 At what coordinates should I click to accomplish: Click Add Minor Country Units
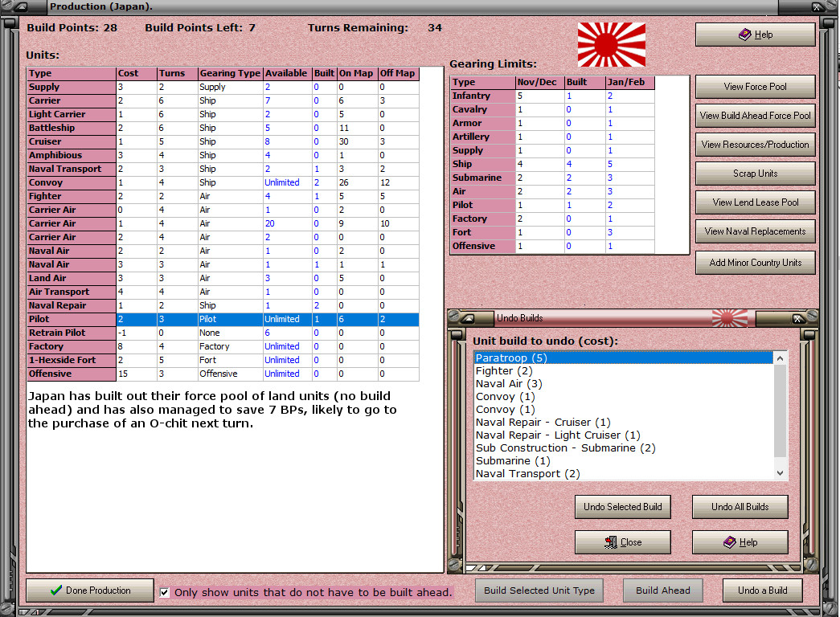pyautogui.click(x=755, y=263)
